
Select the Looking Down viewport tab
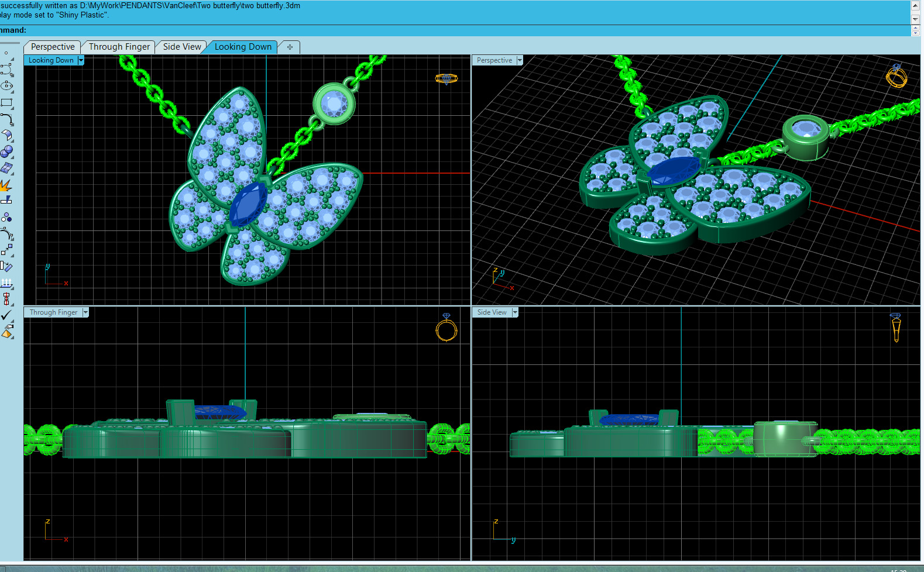click(243, 47)
